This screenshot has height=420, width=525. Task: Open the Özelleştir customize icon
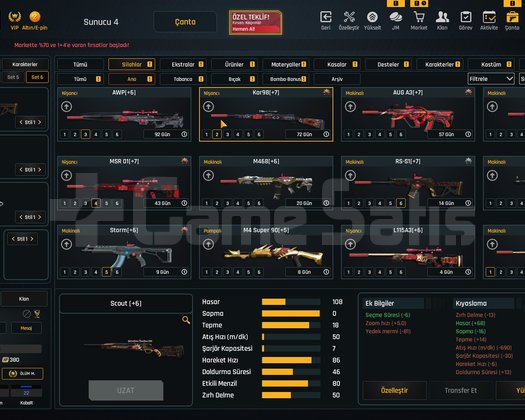[349, 17]
